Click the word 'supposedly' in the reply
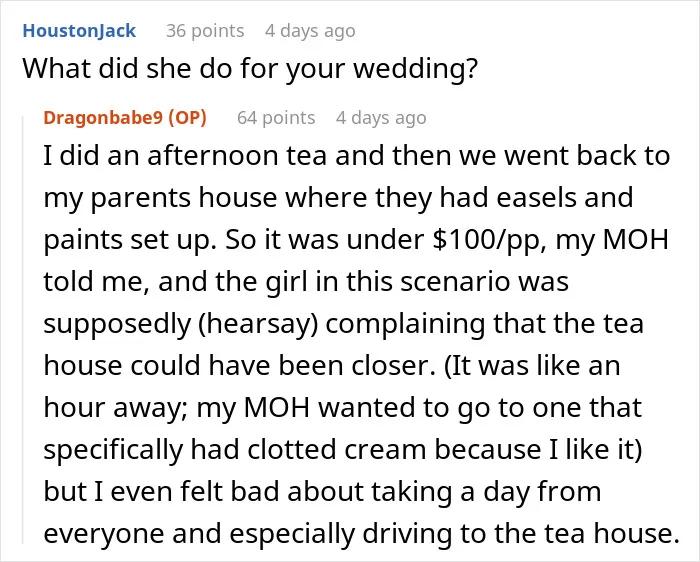 coord(117,325)
